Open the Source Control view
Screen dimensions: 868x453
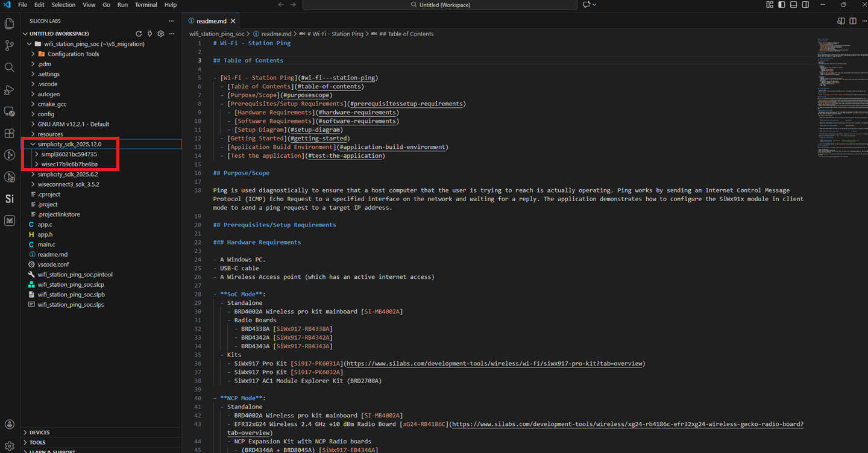[9, 46]
